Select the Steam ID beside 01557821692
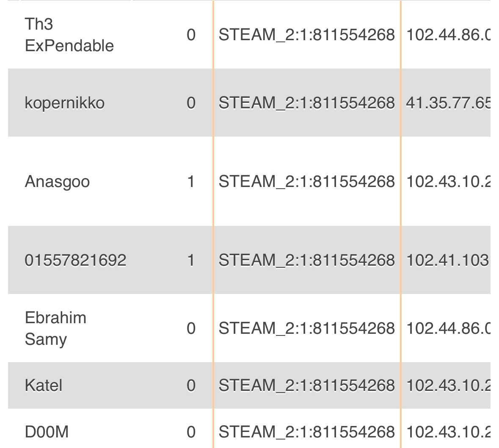The width and height of the screenshot is (499, 448). 307,260
